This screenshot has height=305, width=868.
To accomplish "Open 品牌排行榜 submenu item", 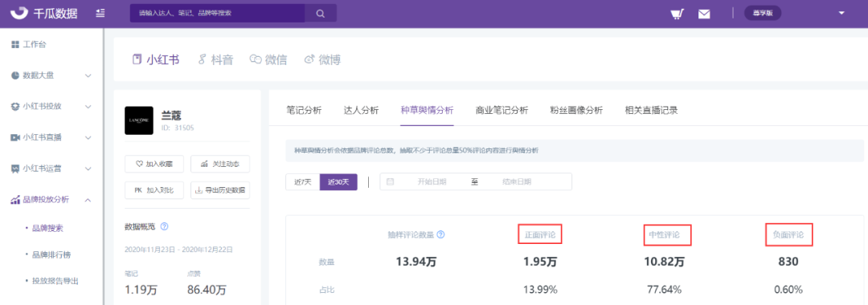I will [51, 254].
